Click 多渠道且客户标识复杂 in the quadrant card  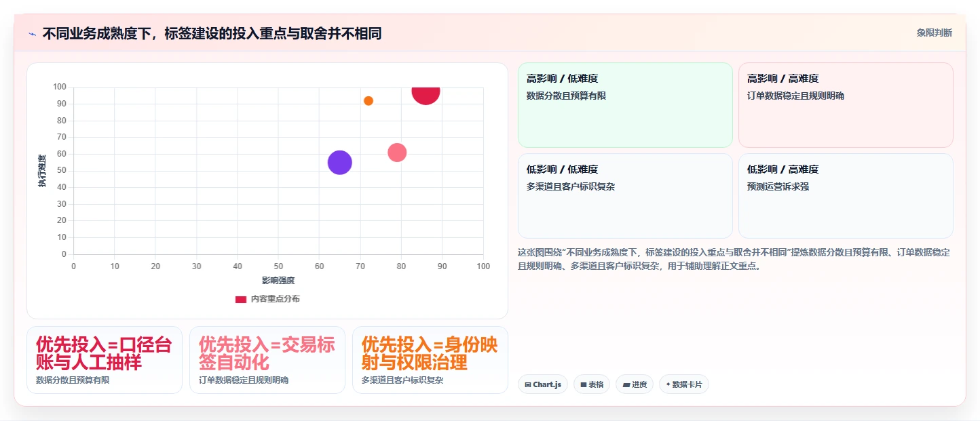click(x=571, y=186)
